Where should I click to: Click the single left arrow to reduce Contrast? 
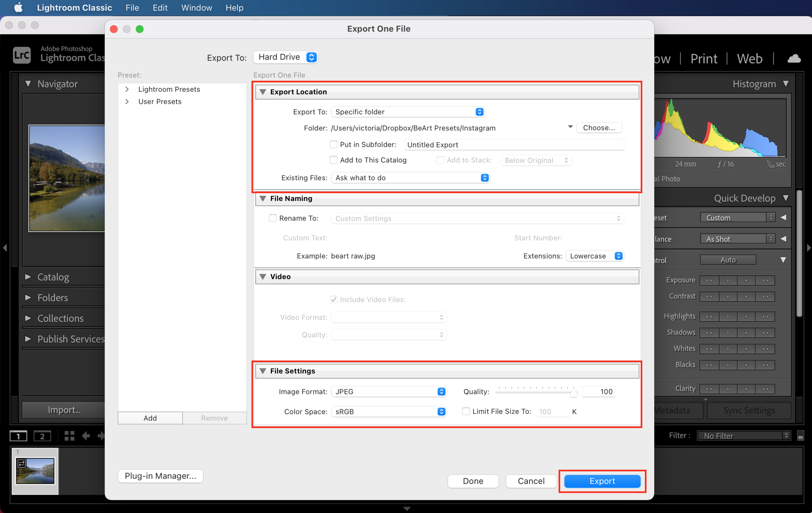[x=728, y=296]
